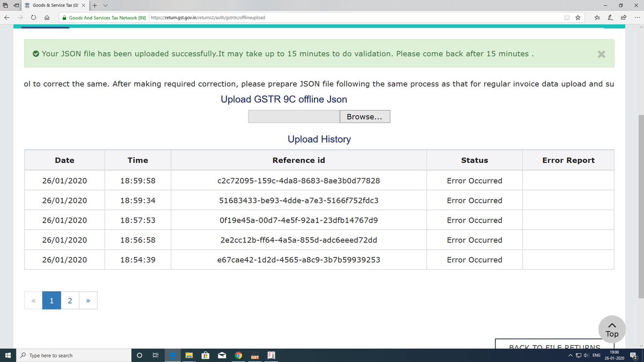Dismiss the upload success message
The image size is (644, 362).
pyautogui.click(x=601, y=54)
